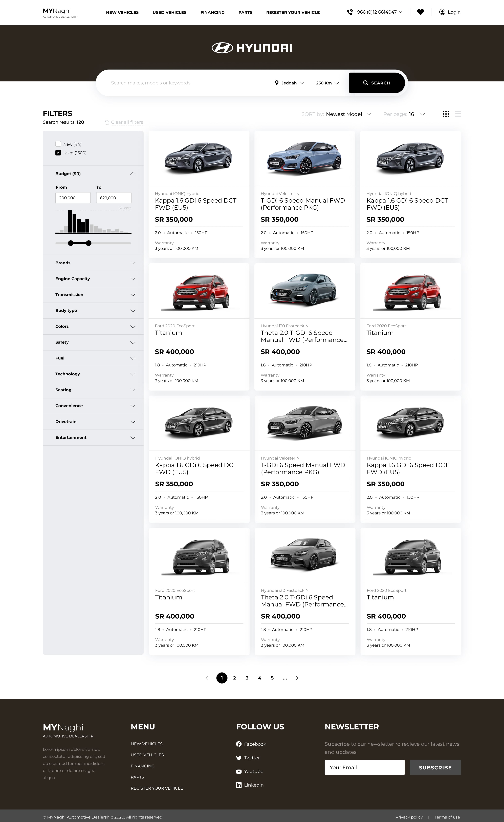504x822 pixels.
Task: Expand the Entertainment filter
Action: (x=93, y=437)
